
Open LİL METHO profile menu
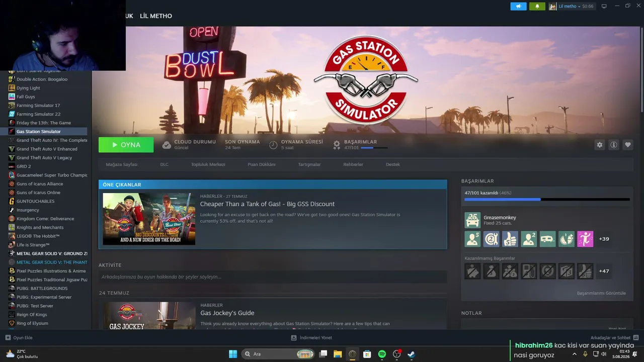tap(156, 16)
